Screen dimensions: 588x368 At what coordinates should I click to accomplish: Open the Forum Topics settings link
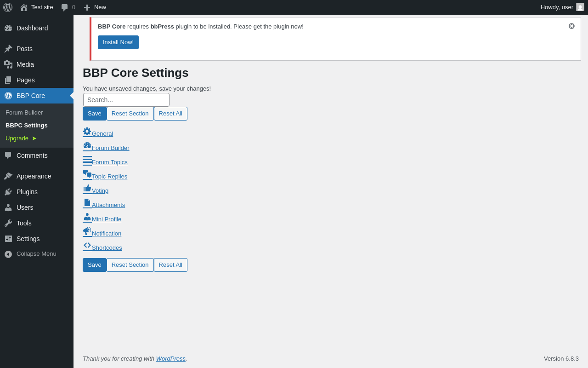tap(110, 162)
